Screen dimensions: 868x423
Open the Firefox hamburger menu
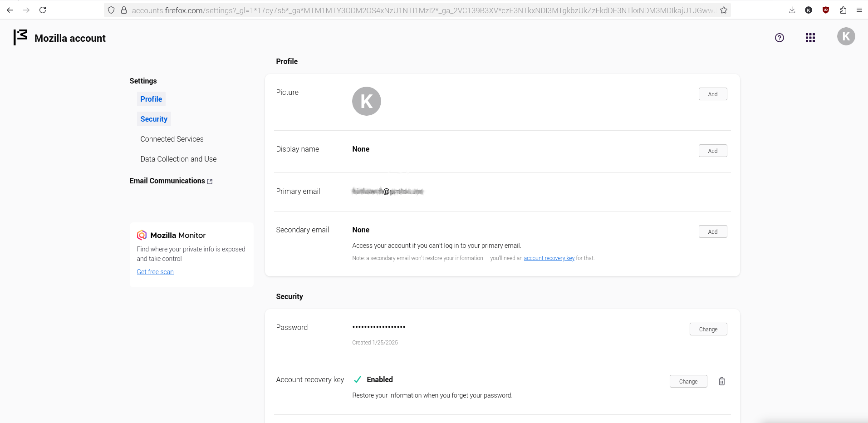pos(859,10)
